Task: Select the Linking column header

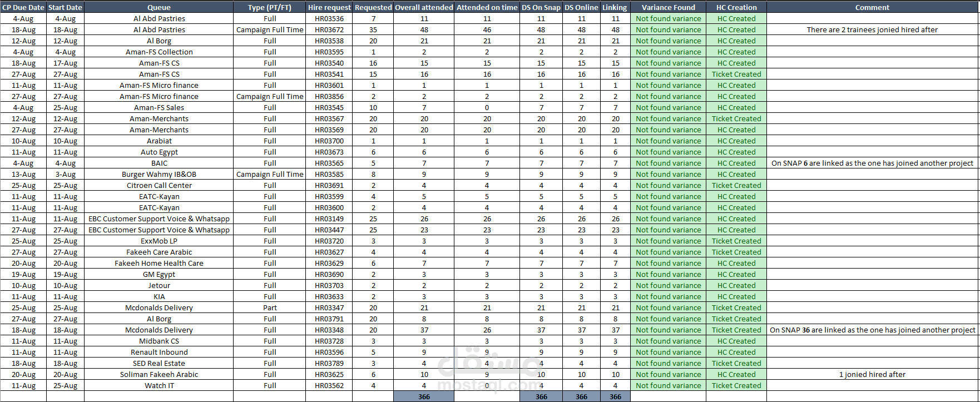Action: (615, 7)
